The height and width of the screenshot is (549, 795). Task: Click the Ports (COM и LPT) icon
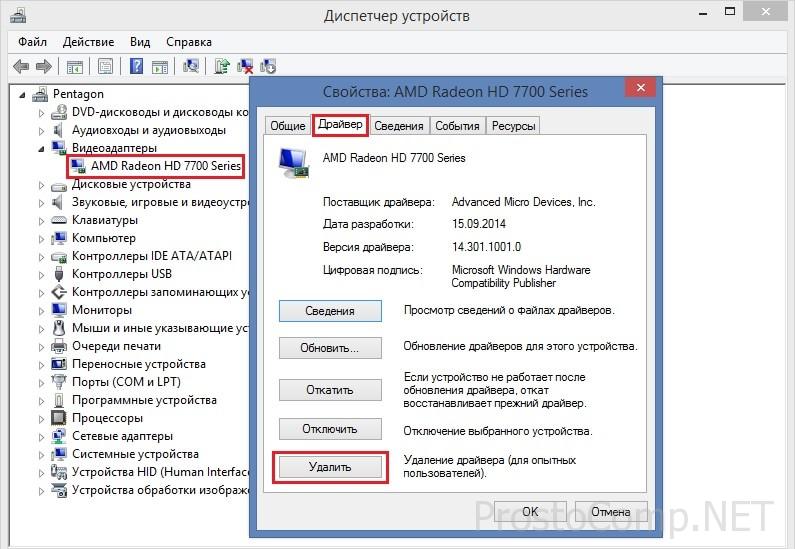[59, 382]
